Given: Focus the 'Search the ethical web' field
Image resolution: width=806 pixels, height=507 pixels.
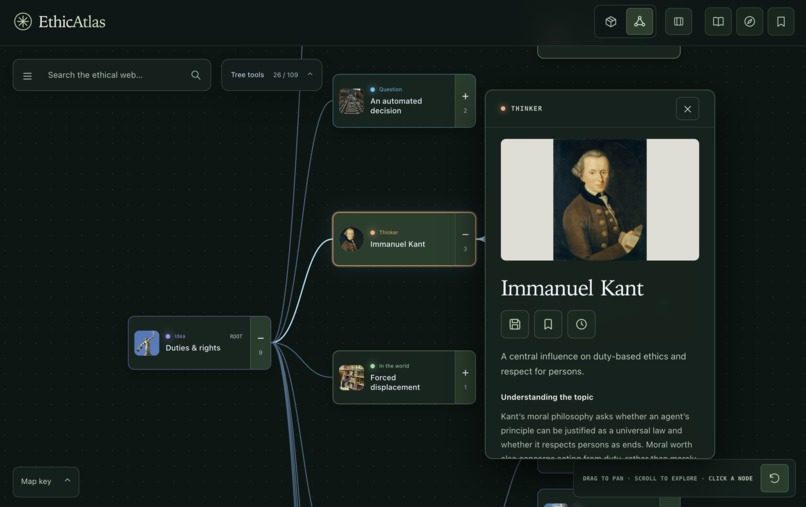Looking at the screenshot, I should 112,75.
